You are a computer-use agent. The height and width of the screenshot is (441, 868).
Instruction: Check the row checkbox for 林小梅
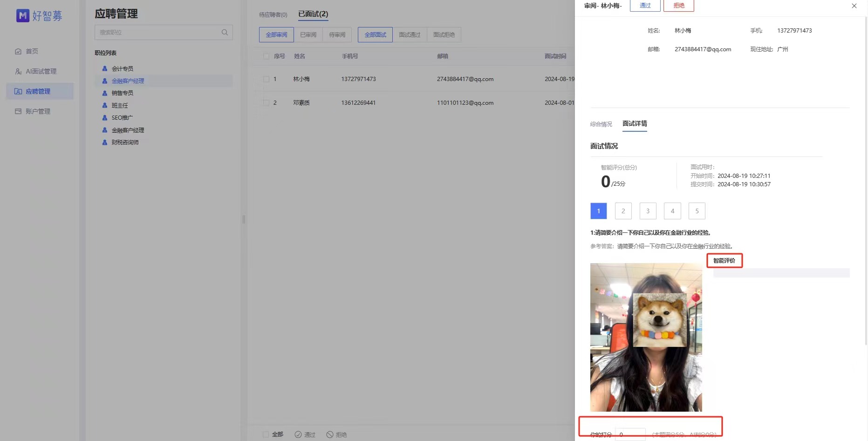coord(266,79)
